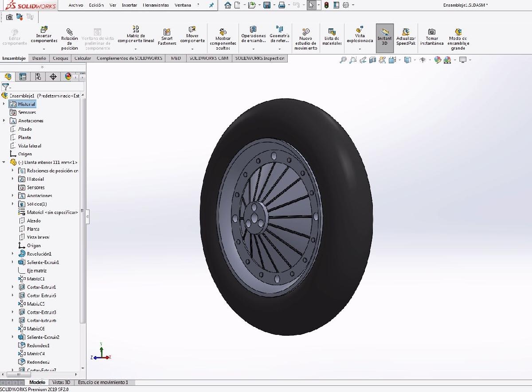The width and height of the screenshot is (532, 392).
Task: Open the Options gear icon
Action: pos(346,5)
